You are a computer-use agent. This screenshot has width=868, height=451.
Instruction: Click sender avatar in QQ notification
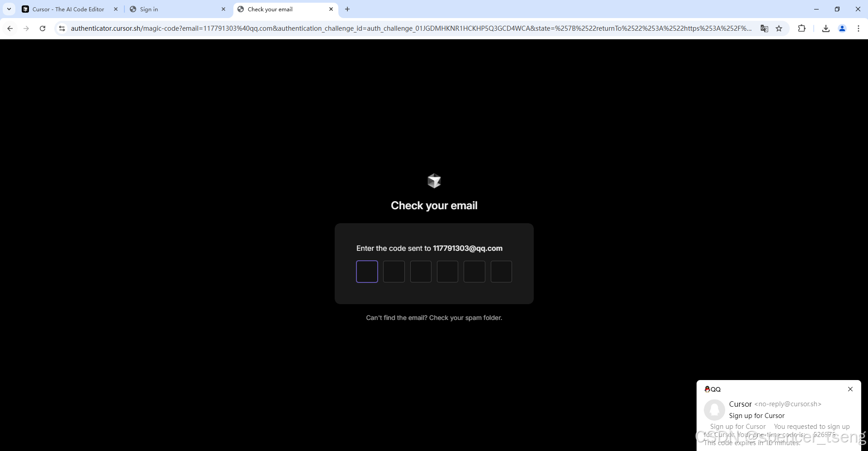pos(715,410)
